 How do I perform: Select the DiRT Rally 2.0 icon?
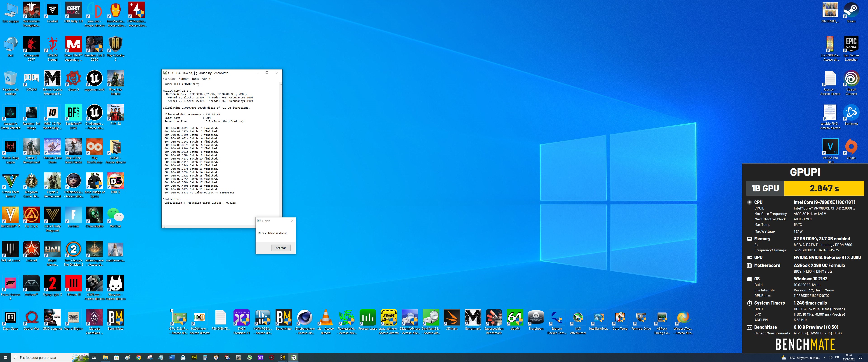[x=73, y=12]
